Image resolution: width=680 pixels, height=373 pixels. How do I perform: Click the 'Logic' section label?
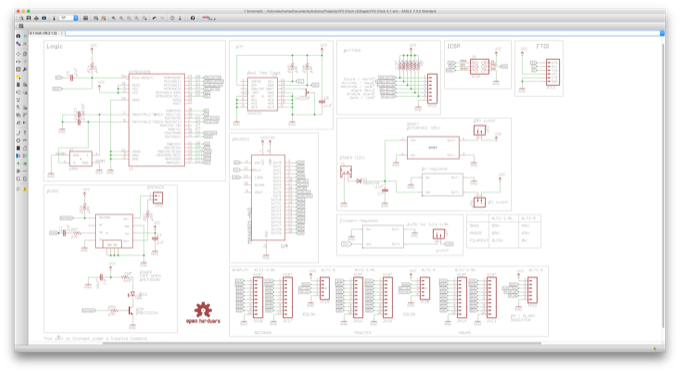(x=55, y=46)
